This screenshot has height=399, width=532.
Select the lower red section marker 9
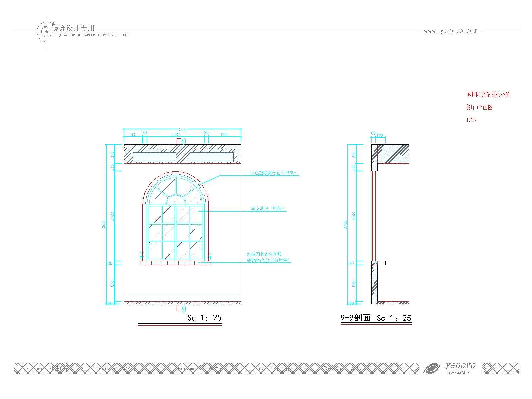coord(183,309)
